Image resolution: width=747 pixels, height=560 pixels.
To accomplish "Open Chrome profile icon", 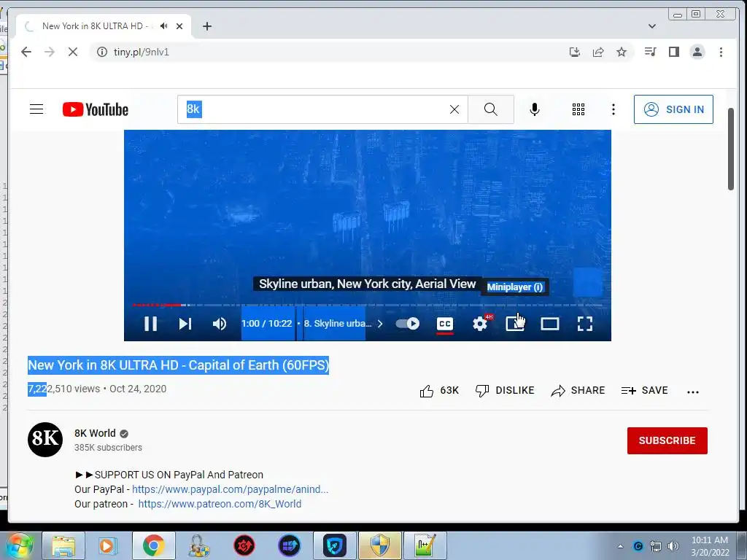I will [697, 52].
